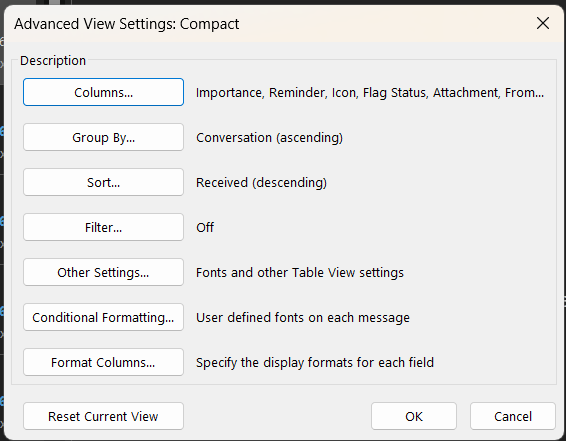Image resolution: width=566 pixels, height=441 pixels.
Task: Click 'User defined fonts on each message' text
Action: pyautogui.click(x=303, y=318)
